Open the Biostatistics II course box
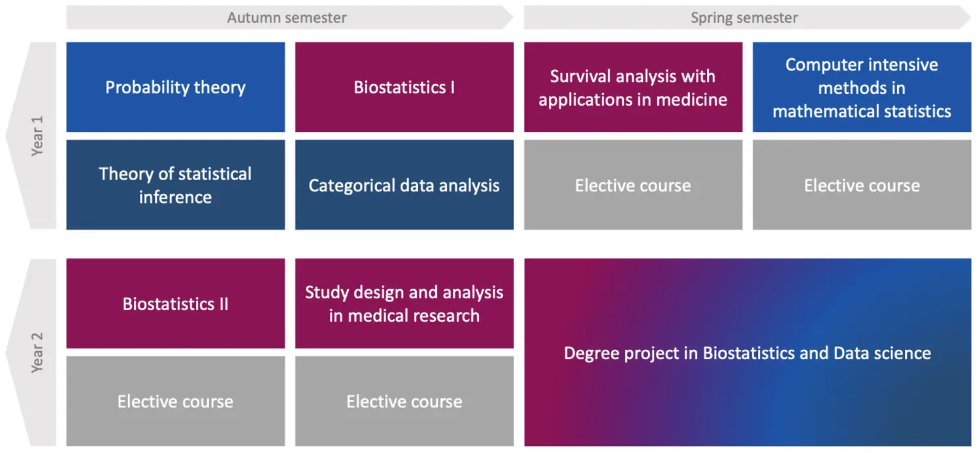Viewport: 980px width, 453px height. 176,304
